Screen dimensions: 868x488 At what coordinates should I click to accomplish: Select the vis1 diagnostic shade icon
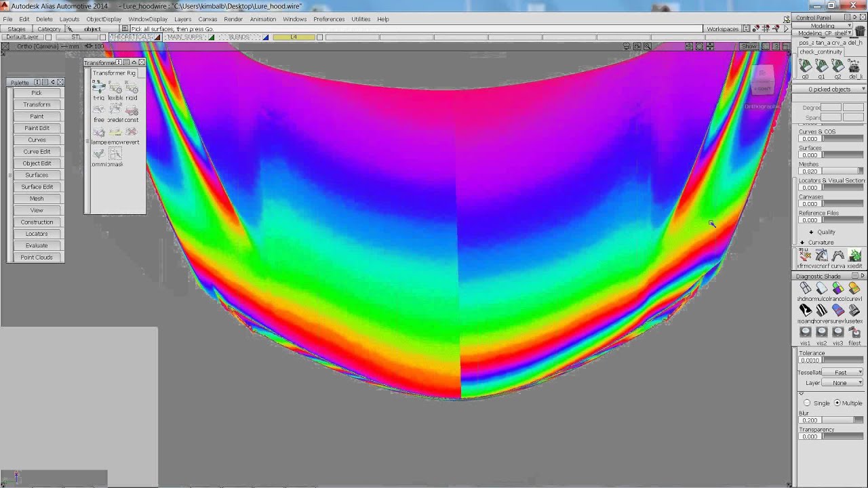tap(806, 332)
